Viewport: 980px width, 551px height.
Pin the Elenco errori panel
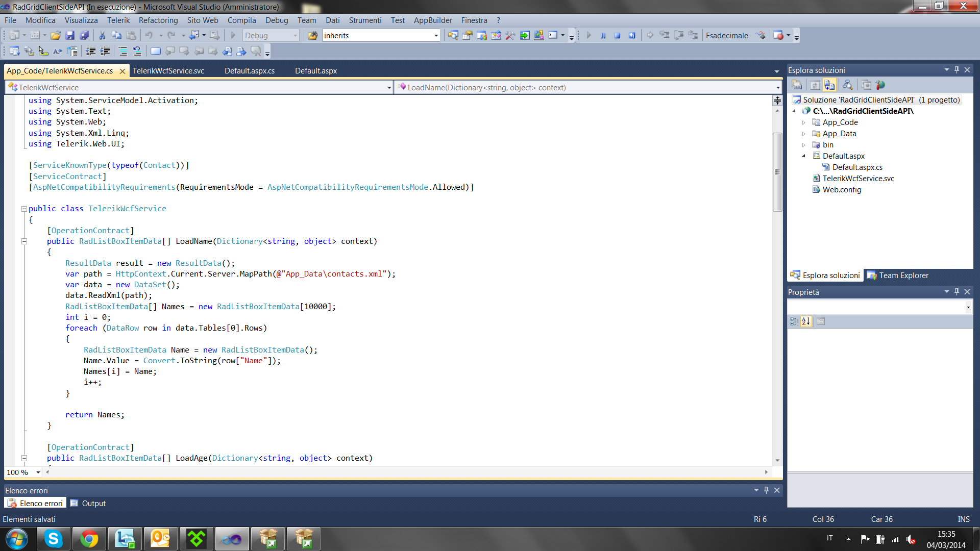[766, 490]
